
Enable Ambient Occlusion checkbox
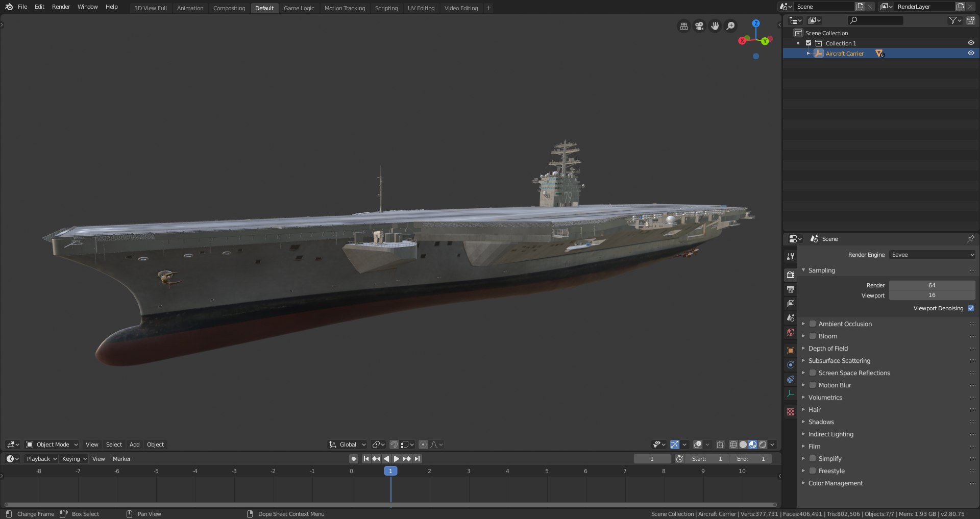[x=813, y=324]
